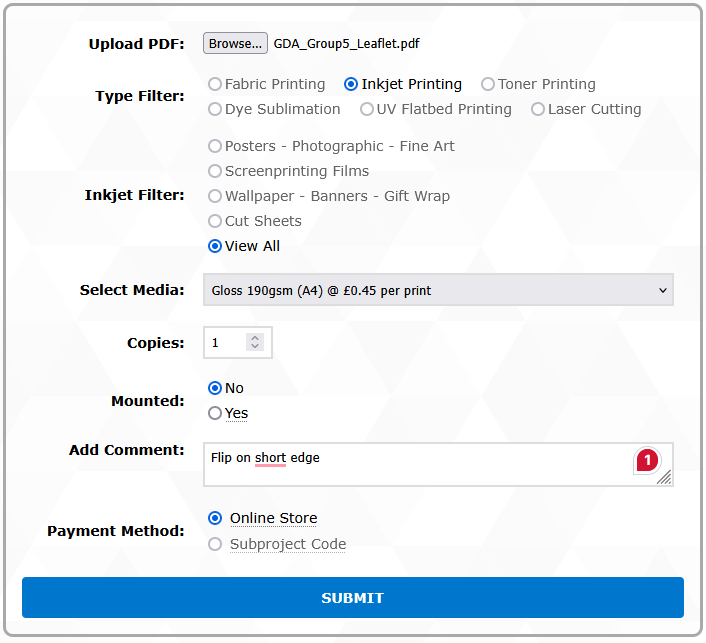Select the Toner Printing type filter
Image resolution: width=706 pixels, height=643 pixels.
tap(488, 85)
